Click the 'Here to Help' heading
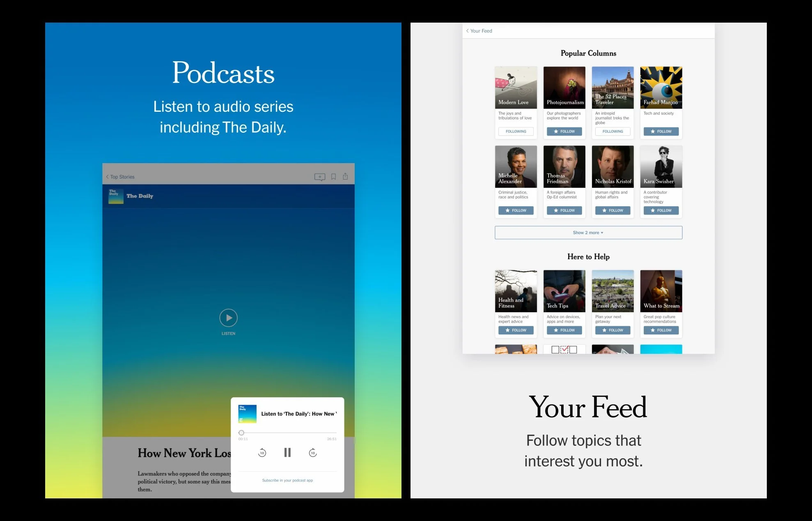 (588, 257)
